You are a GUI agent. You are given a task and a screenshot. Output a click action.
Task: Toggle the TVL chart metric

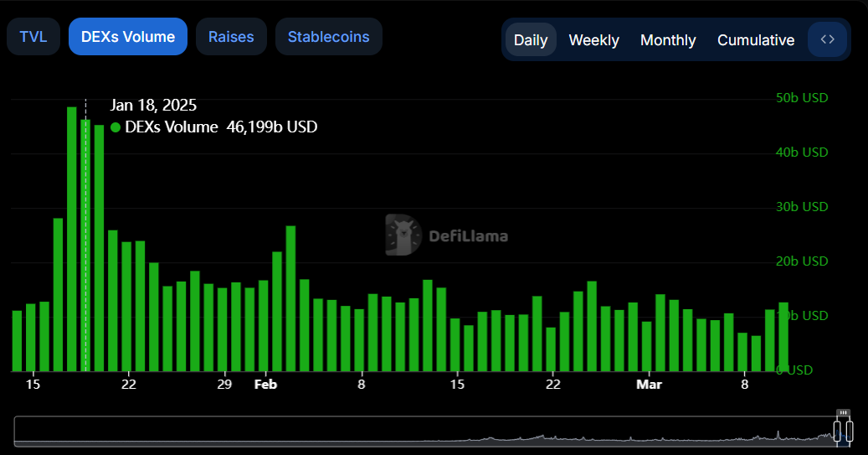pos(33,37)
